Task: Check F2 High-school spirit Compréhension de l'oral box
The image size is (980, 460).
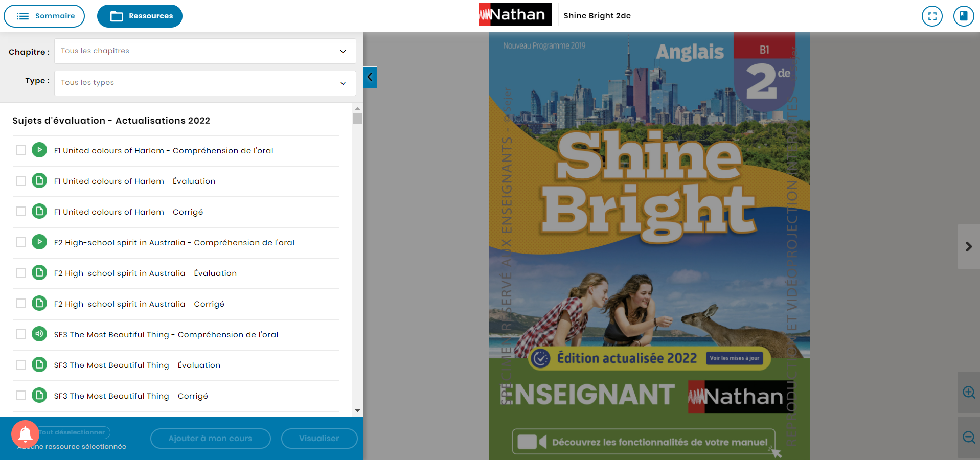Action: click(20, 242)
